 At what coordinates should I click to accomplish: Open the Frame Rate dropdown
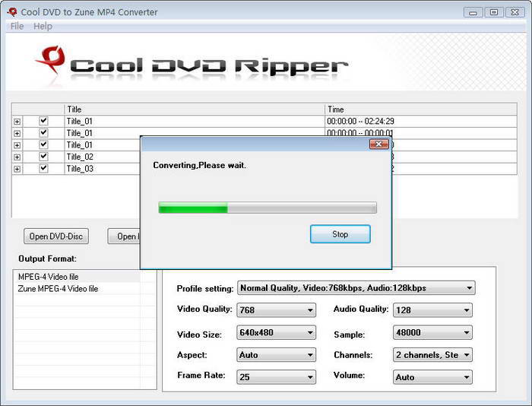click(x=276, y=377)
